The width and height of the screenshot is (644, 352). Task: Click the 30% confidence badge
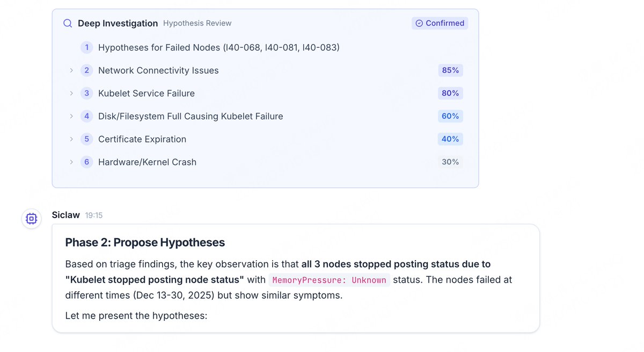450,162
